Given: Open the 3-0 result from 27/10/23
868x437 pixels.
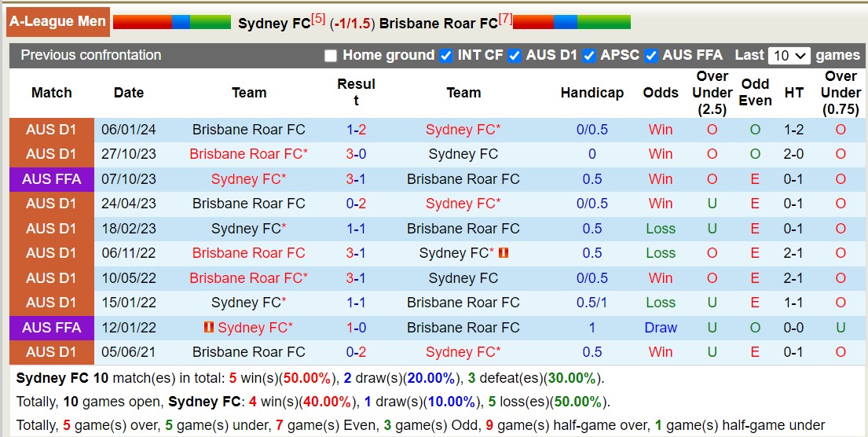Looking at the screenshot, I should pos(356,154).
